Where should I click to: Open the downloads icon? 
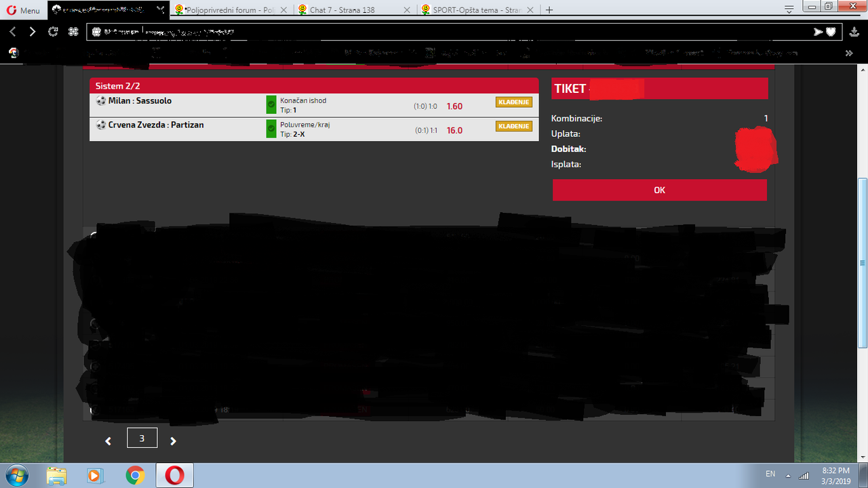(x=854, y=32)
